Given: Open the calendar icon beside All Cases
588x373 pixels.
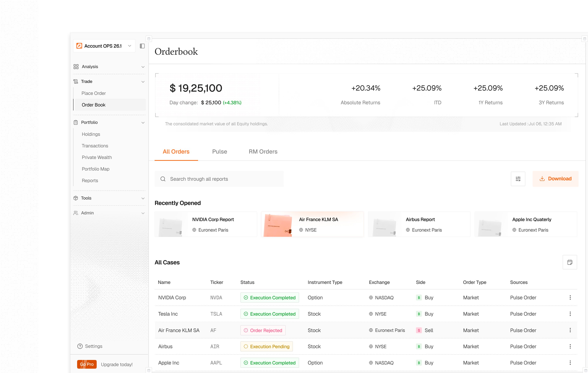Looking at the screenshot, I should [x=570, y=262].
